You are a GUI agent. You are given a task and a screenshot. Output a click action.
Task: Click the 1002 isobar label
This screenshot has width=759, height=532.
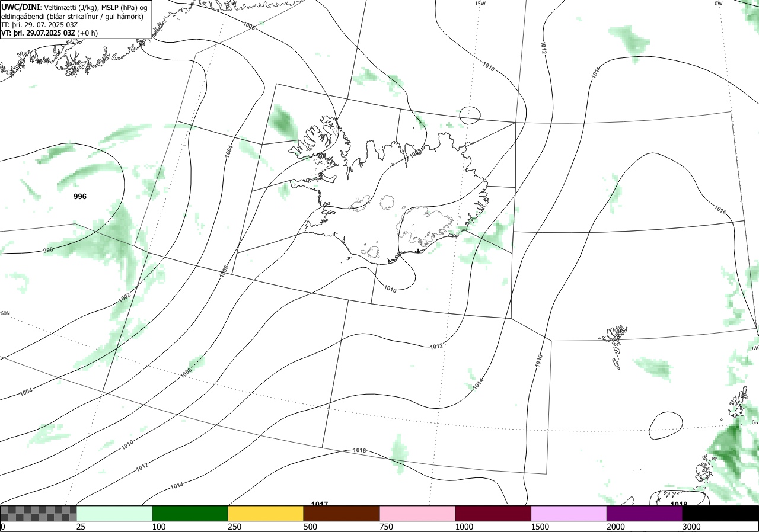[x=125, y=298]
